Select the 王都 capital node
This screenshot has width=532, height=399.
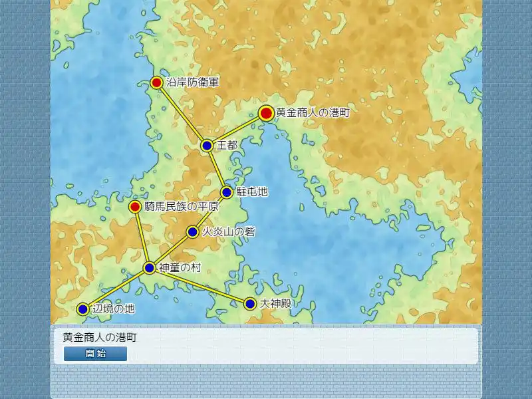click(206, 146)
